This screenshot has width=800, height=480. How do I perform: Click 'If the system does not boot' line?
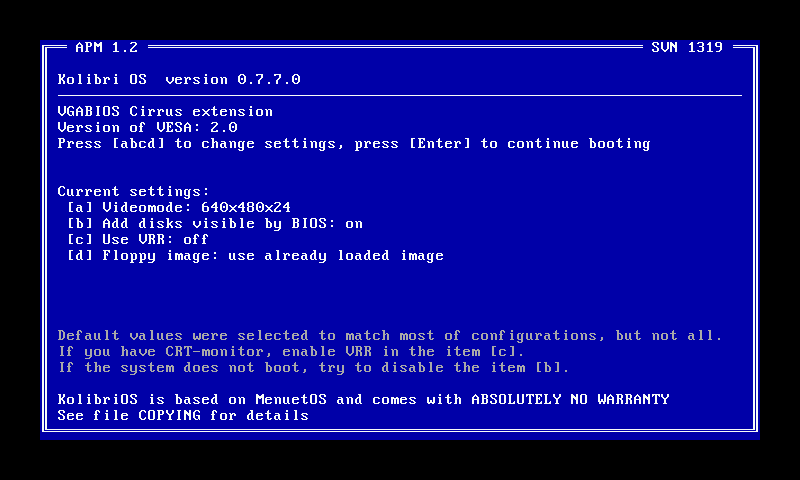[x=313, y=368]
